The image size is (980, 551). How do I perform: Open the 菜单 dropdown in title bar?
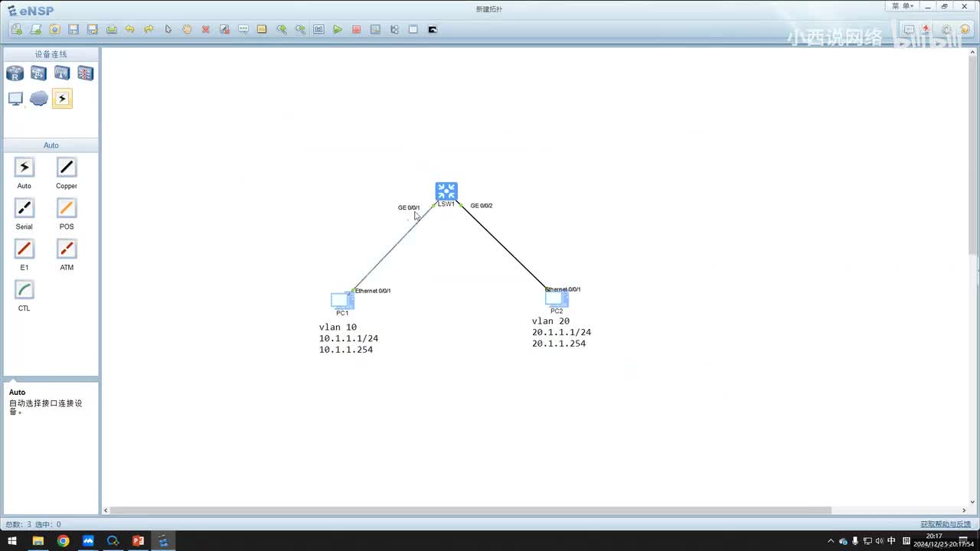(903, 6)
